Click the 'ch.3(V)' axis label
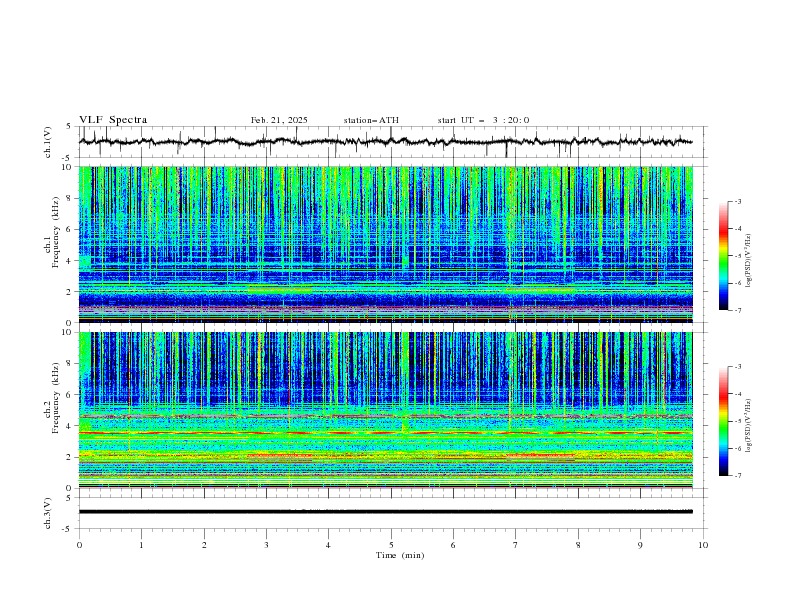 coord(48,513)
